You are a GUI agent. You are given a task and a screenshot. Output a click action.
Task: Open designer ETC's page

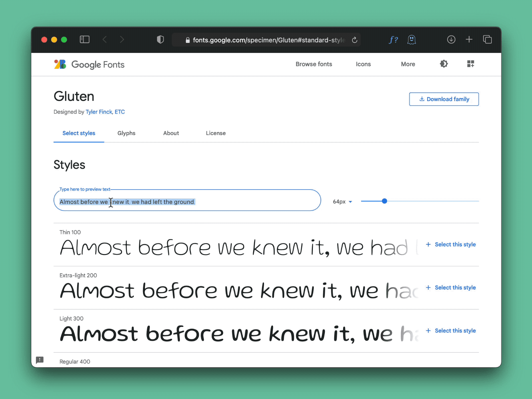point(120,112)
